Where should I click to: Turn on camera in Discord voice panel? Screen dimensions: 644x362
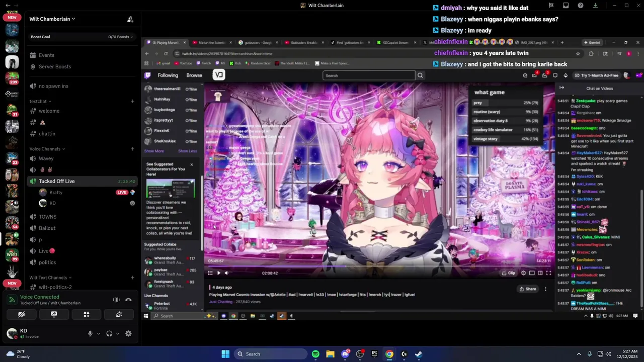(x=21, y=314)
